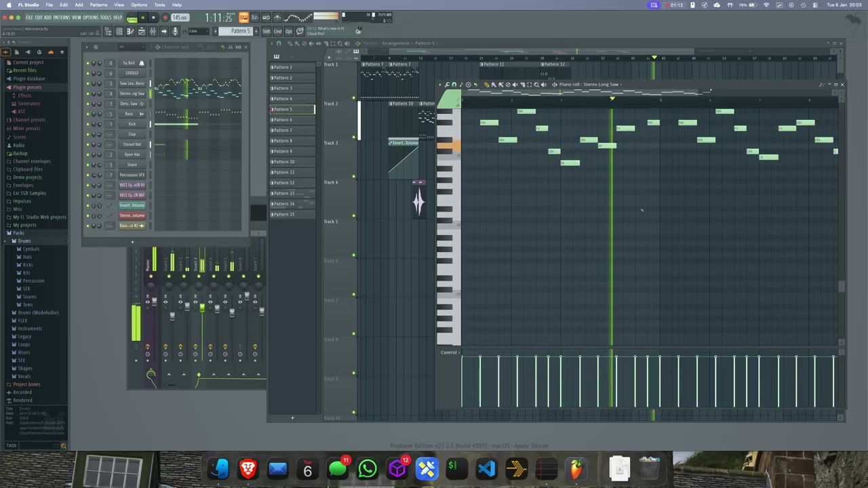Open the wrench tools icon in the piano roll
This screenshot has height=488, width=868.
click(x=447, y=85)
